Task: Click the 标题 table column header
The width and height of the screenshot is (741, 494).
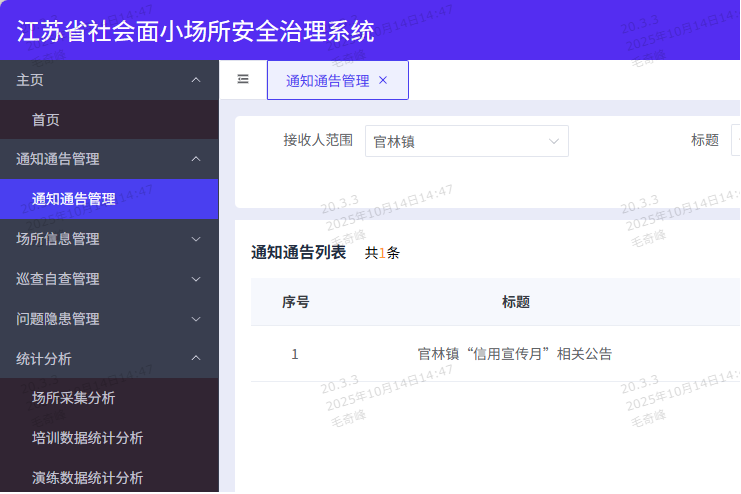Action: tap(515, 302)
